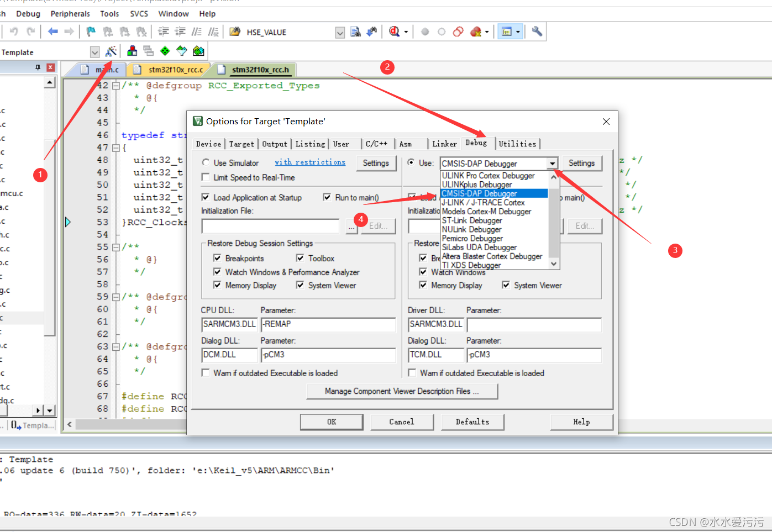This screenshot has height=532, width=772.
Task: Open Configuration wrench icon
Action: coord(537,31)
